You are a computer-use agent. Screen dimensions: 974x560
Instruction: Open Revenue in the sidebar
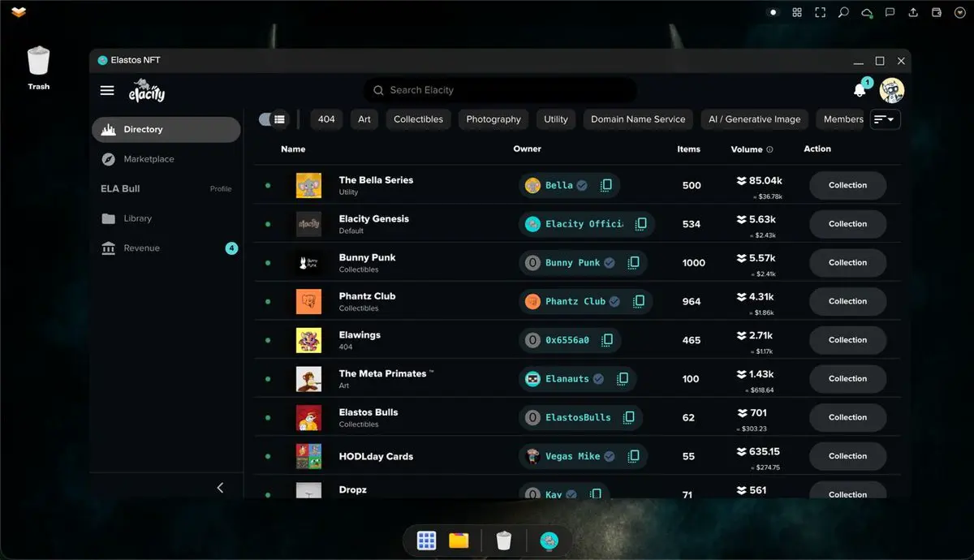click(166, 248)
